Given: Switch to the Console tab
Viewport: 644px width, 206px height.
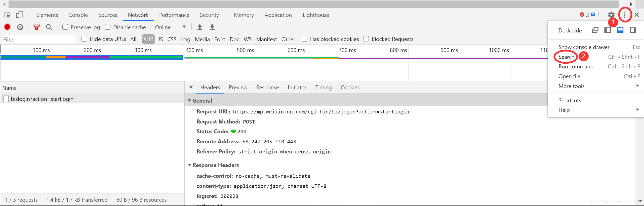Looking at the screenshot, I should pyautogui.click(x=78, y=15).
